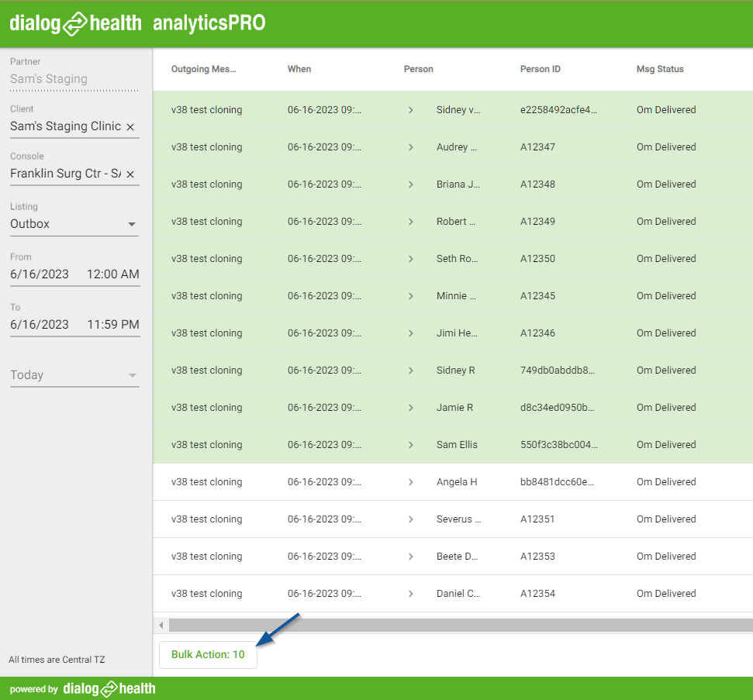The width and height of the screenshot is (753, 700).
Task: Click the When cell in Beete D... row
Action: pos(324,557)
